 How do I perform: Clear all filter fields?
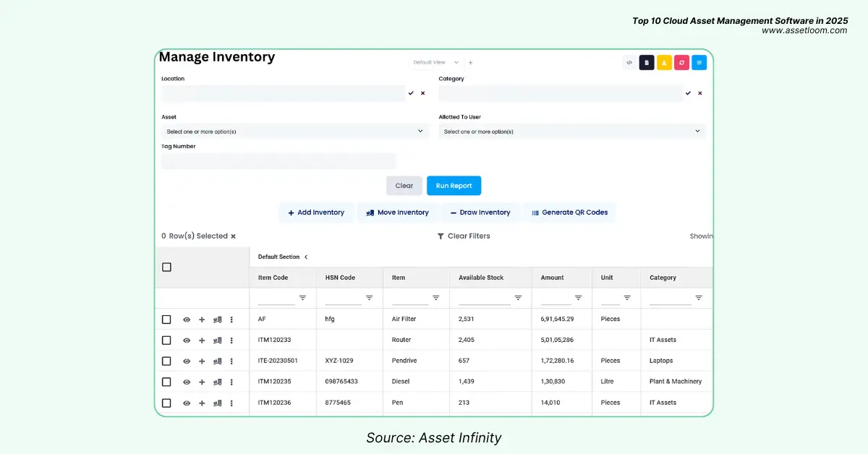coord(404,185)
